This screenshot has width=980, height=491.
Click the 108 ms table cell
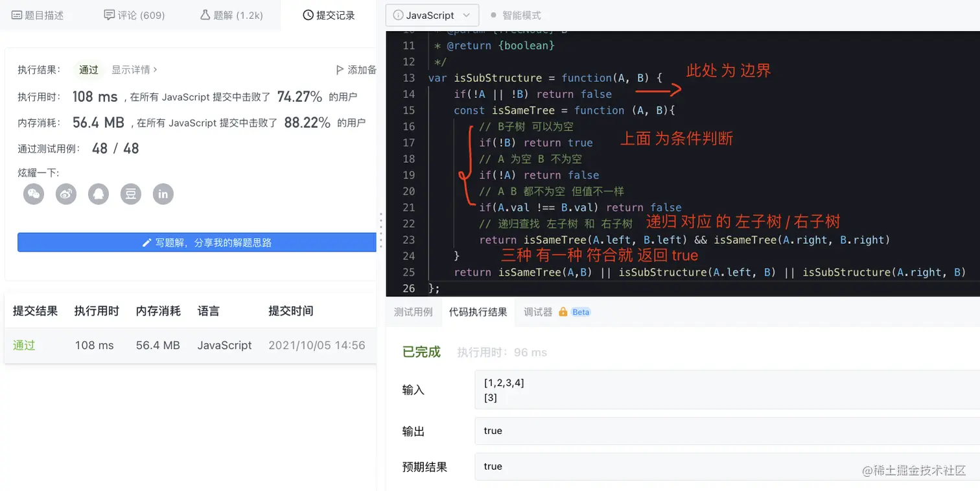pyautogui.click(x=94, y=345)
